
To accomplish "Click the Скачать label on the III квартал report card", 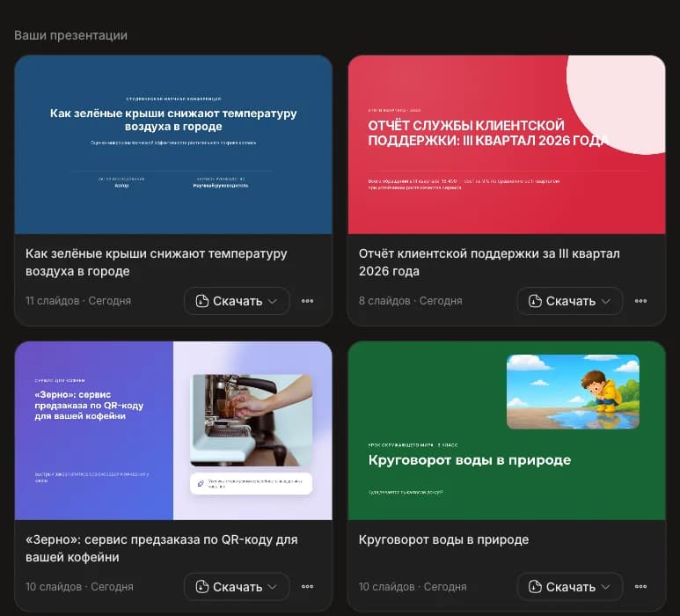I will point(571,301).
